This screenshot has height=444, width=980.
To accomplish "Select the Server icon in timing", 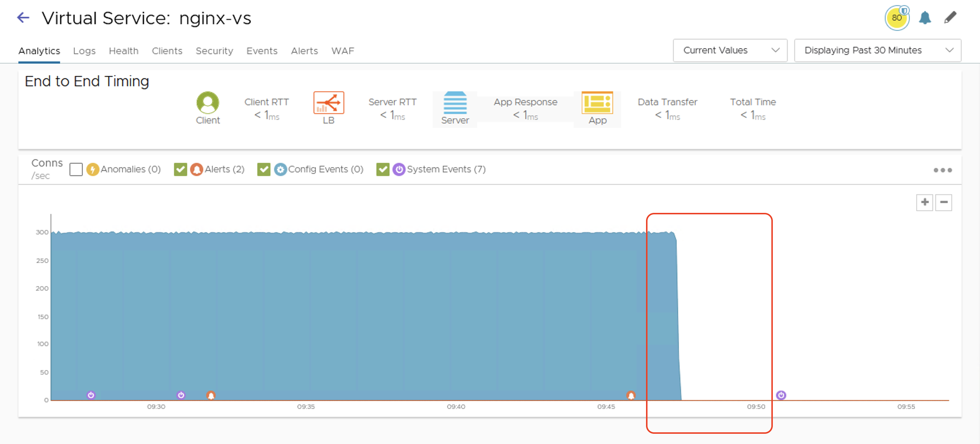I will point(455,102).
